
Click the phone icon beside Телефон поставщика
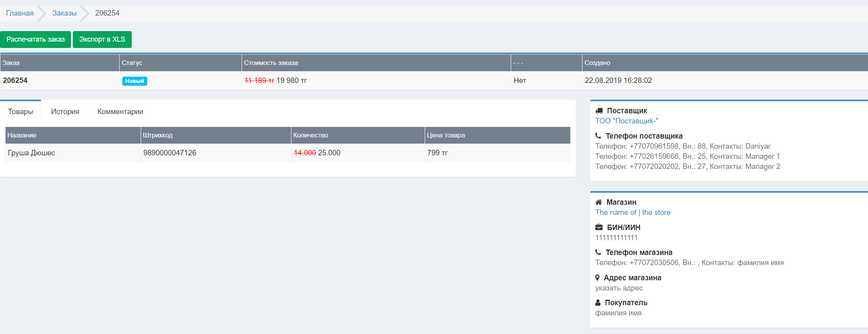point(598,136)
